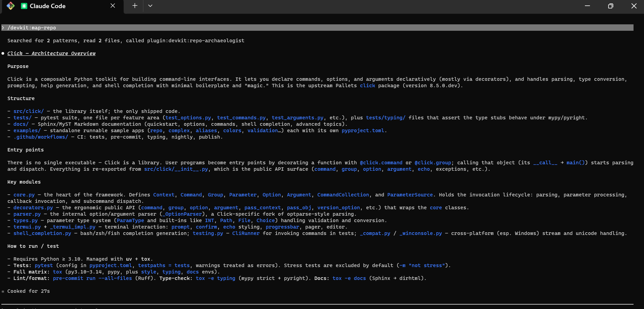Restore down the terminal window

click(x=611, y=6)
